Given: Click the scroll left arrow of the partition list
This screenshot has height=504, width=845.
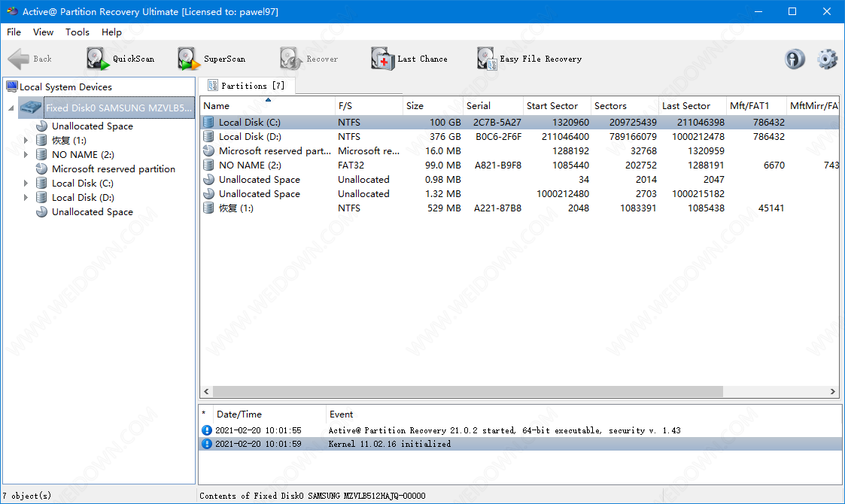Looking at the screenshot, I should (206, 391).
